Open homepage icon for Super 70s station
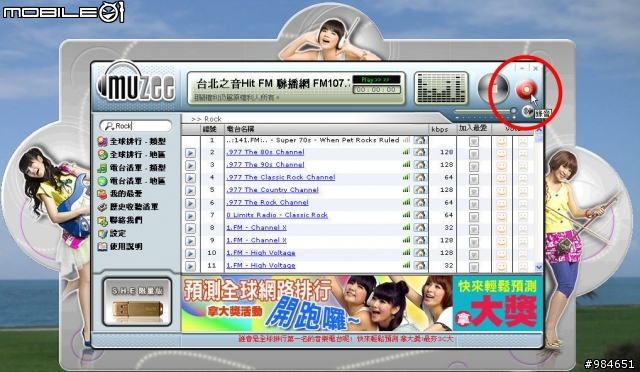 coord(420,140)
